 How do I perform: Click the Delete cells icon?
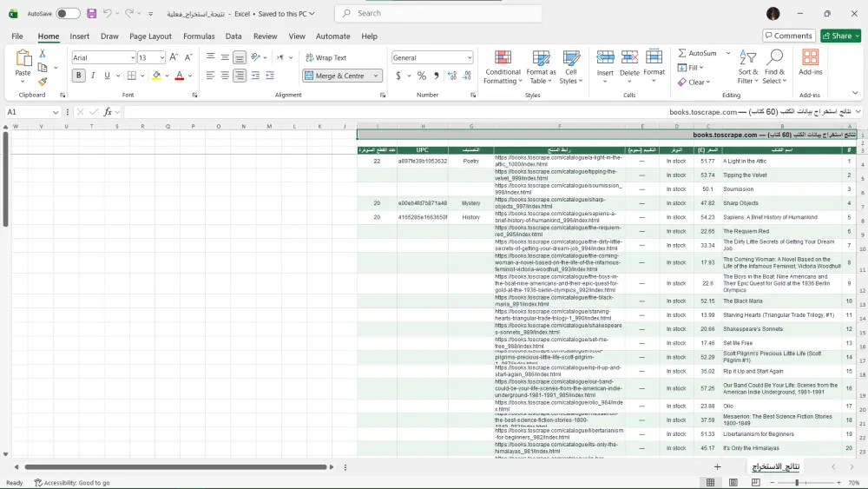[629, 57]
